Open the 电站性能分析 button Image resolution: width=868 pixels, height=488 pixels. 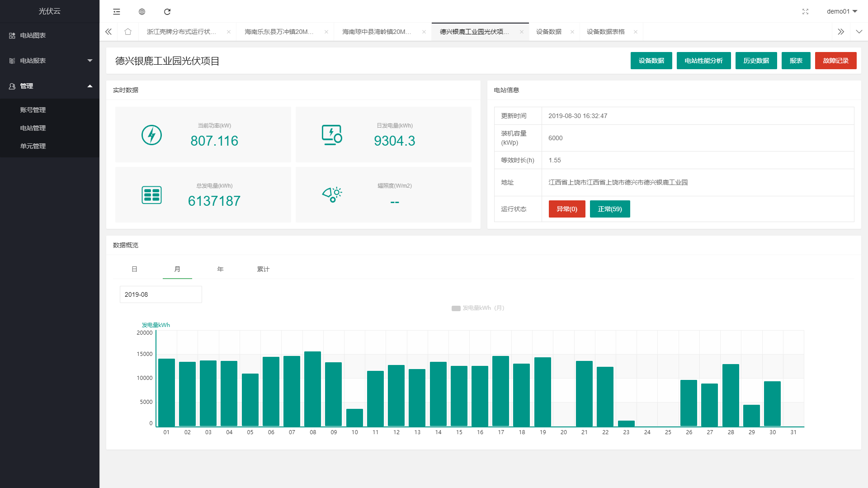click(x=703, y=61)
